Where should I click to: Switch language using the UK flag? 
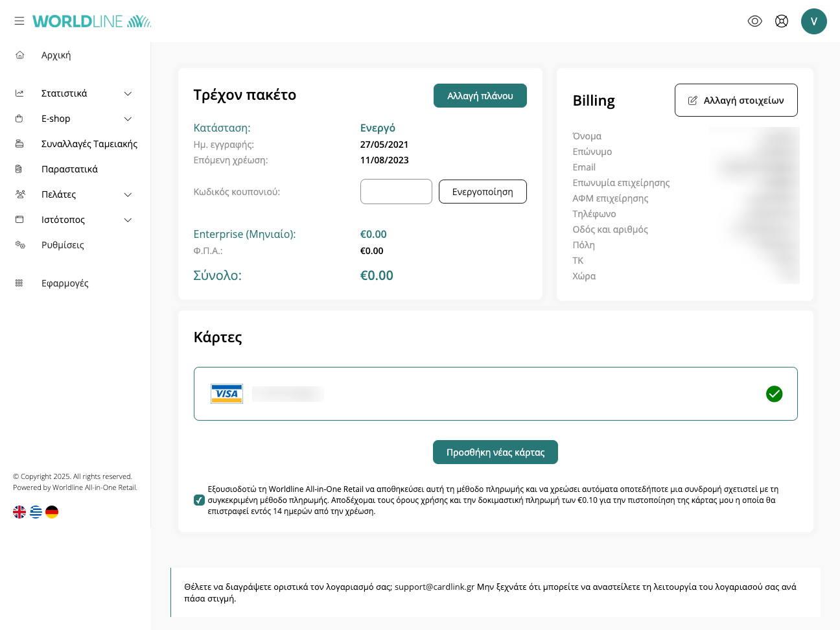[19, 512]
